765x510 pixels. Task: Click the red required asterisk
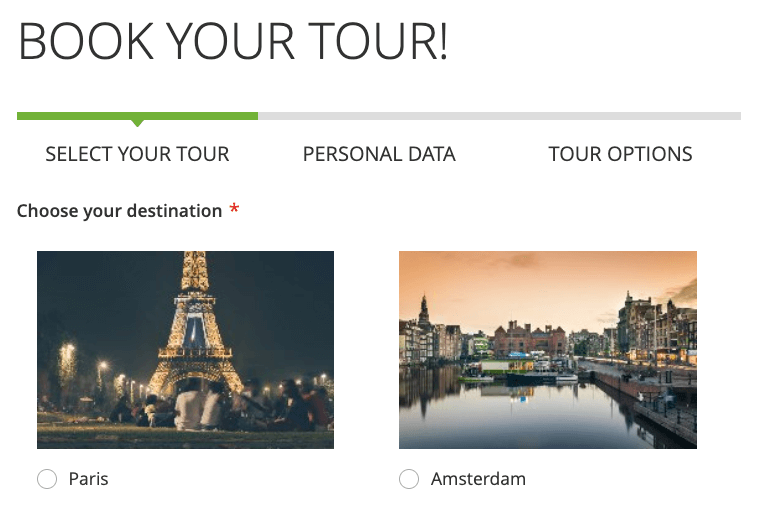[235, 210]
